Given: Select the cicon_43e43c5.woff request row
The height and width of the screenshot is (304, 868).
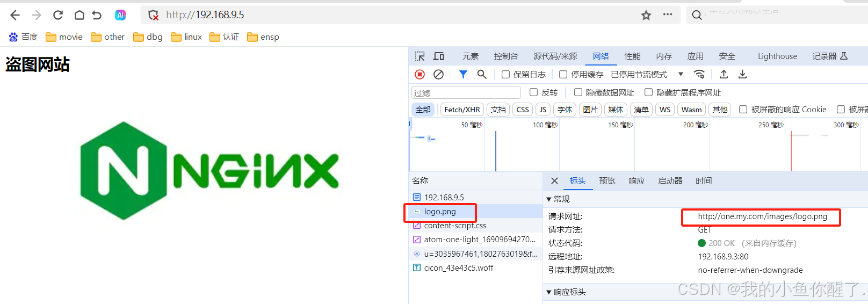Looking at the screenshot, I should click(x=475, y=267).
